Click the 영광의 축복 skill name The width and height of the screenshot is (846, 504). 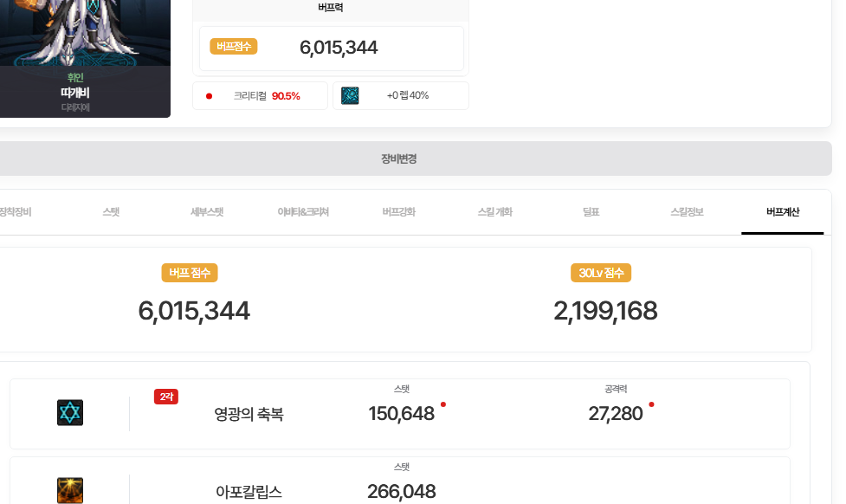(249, 414)
